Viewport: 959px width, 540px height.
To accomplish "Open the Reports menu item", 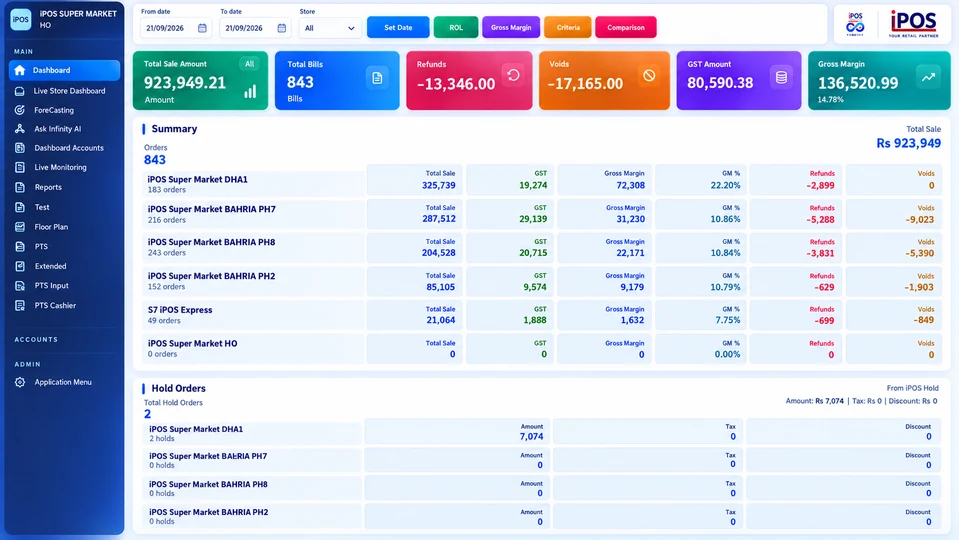I will 64,187.
